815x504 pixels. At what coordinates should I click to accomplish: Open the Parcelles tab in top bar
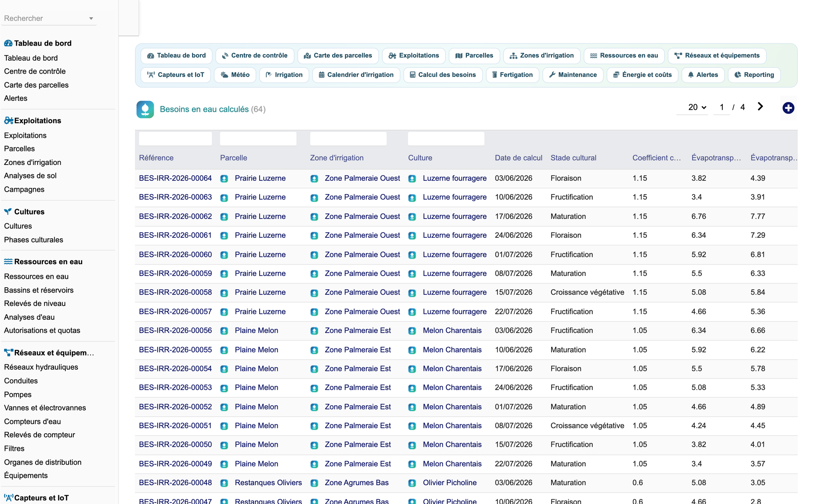475,56
